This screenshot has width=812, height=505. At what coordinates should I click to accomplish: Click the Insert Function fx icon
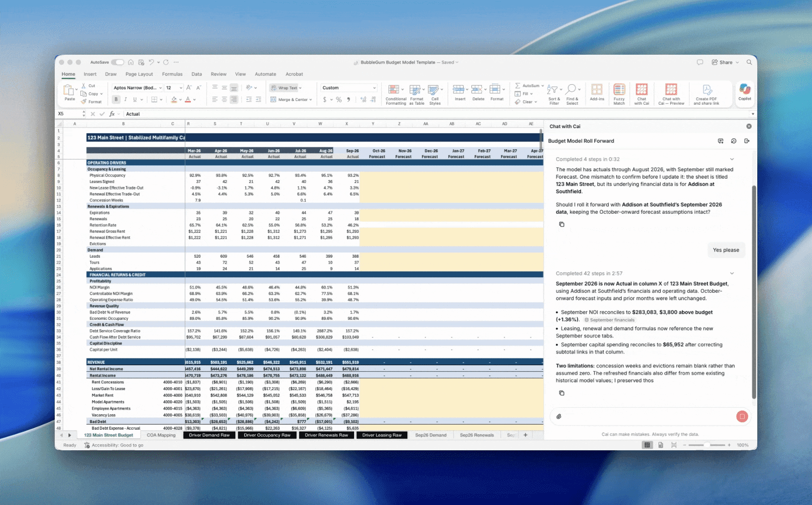(x=112, y=114)
